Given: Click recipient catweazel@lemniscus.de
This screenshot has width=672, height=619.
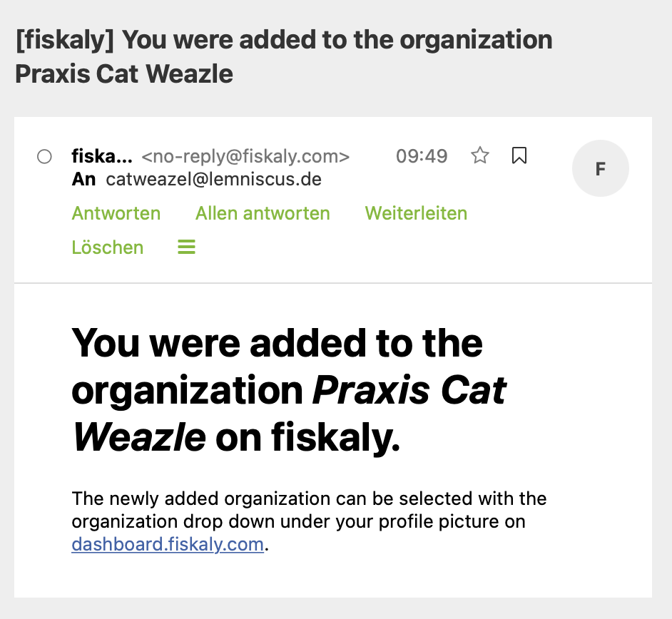Looking at the screenshot, I should [213, 179].
